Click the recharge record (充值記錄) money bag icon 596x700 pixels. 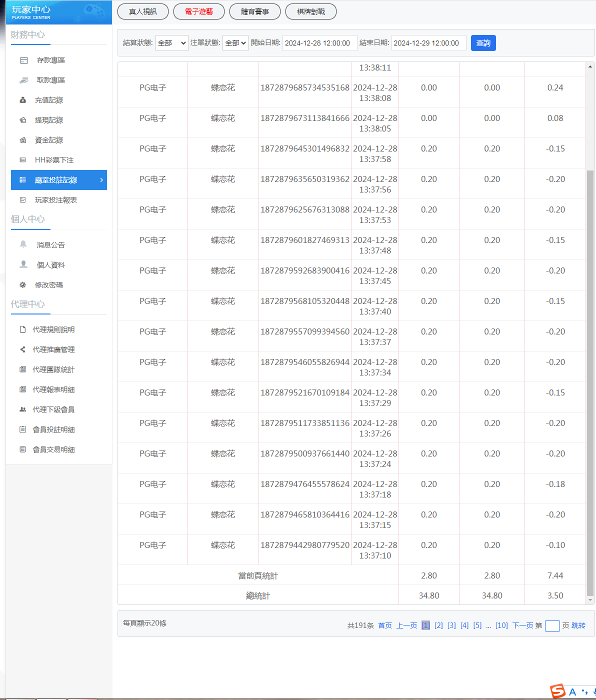pyautogui.click(x=23, y=100)
